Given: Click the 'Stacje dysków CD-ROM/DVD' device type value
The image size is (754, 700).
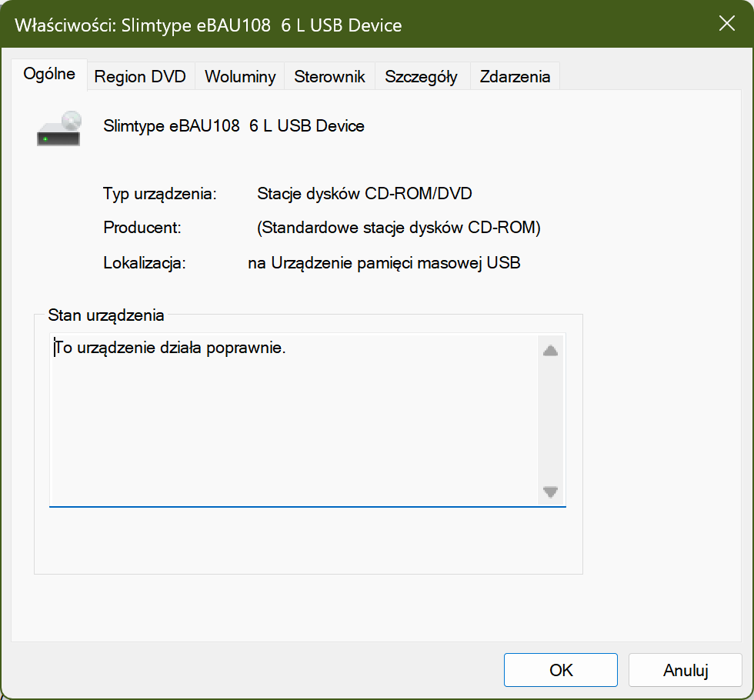Looking at the screenshot, I should point(365,194).
